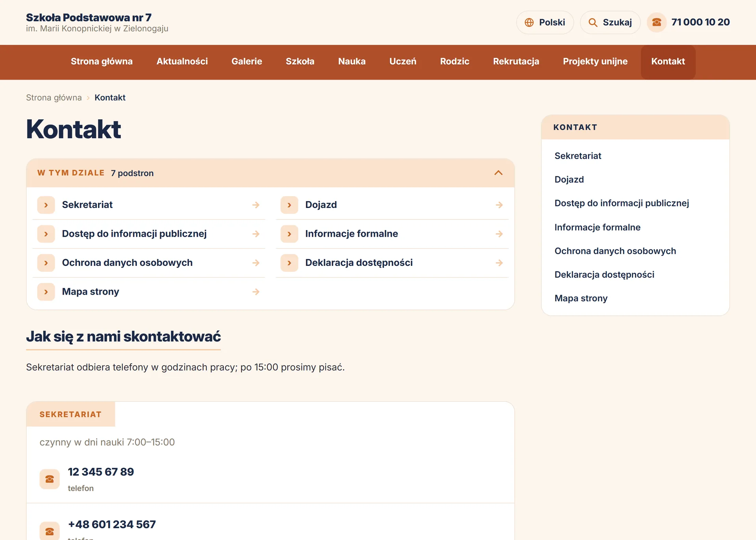The height and width of the screenshot is (540, 756).
Task: Click the Strona główna breadcrumb link
Action: click(x=54, y=98)
